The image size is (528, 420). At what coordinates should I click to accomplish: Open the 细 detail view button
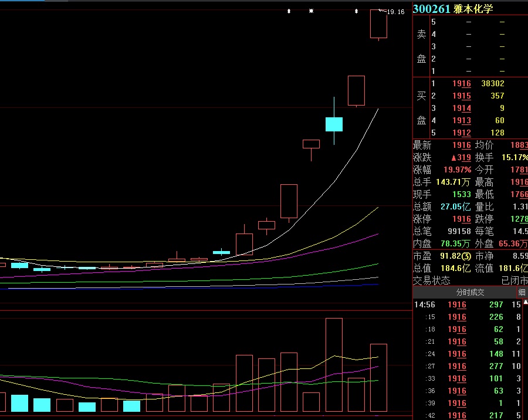click(522, 292)
